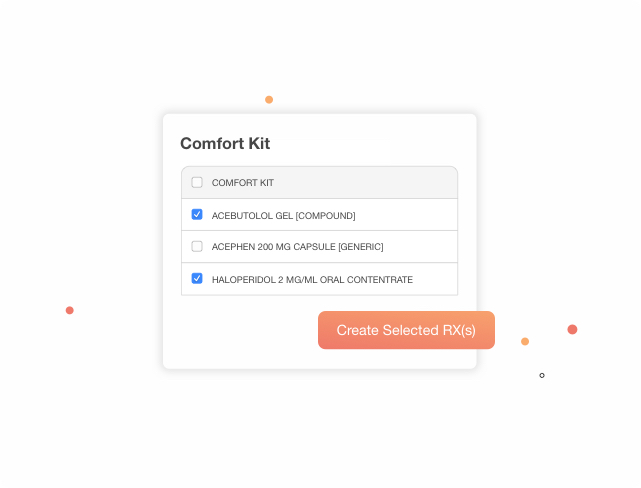Click the blank white area of the HALOPERIDOL row
The height and width of the screenshot is (488, 641).
[435, 280]
